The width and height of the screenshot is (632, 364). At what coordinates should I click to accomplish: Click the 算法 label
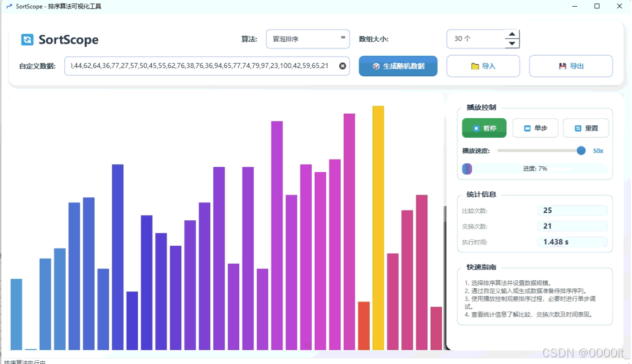(249, 39)
